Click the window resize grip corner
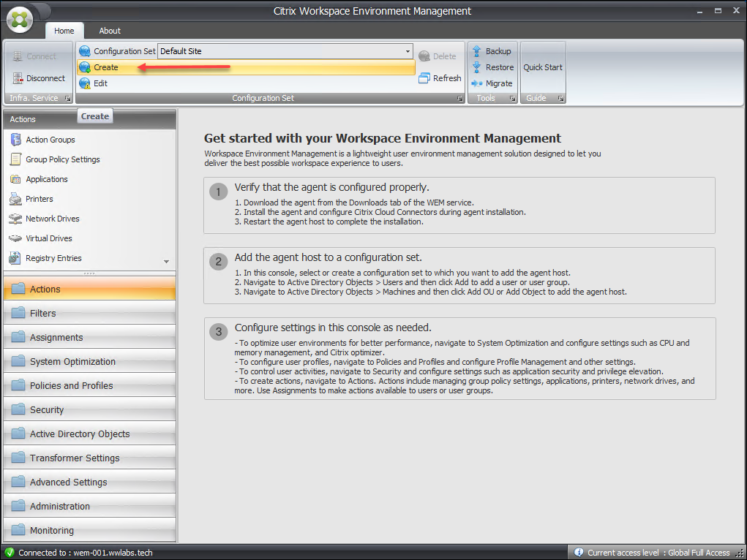747x560 pixels. 739,553
